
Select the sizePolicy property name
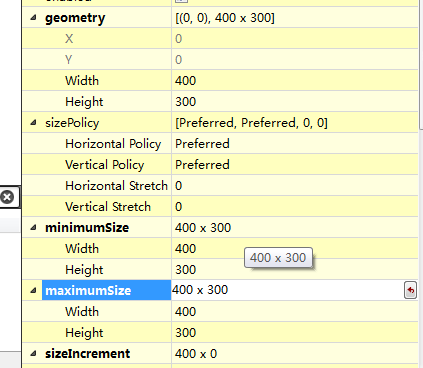click(72, 123)
